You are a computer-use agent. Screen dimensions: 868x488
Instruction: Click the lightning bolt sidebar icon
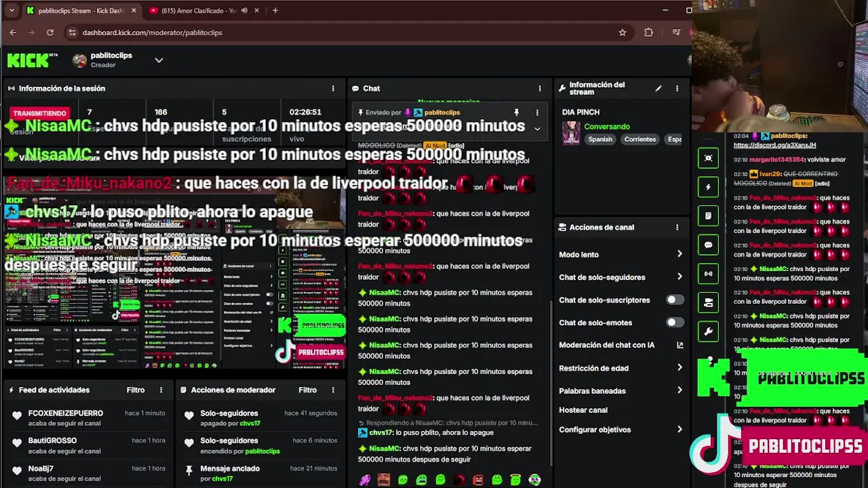[709, 187]
